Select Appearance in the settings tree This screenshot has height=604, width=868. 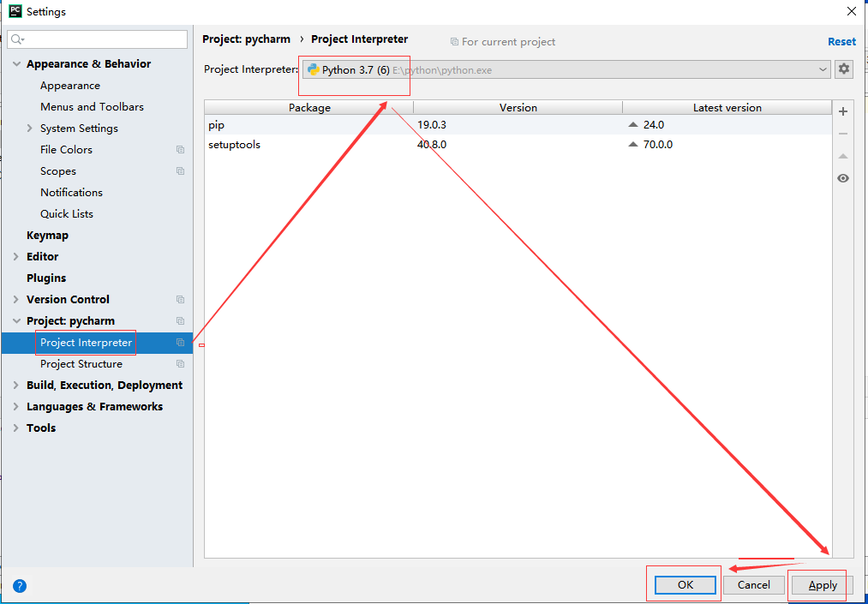70,86
